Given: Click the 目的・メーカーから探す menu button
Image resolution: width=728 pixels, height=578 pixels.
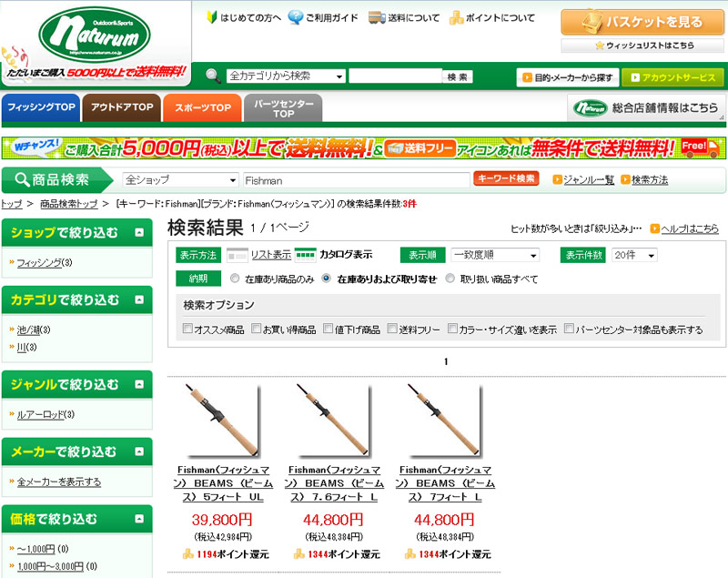Looking at the screenshot, I should pyautogui.click(x=568, y=77).
